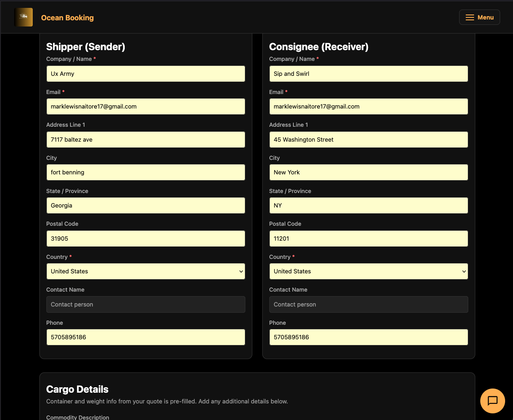Expand the shipper Country dropdown
The height and width of the screenshot is (420, 513).
pyautogui.click(x=145, y=271)
